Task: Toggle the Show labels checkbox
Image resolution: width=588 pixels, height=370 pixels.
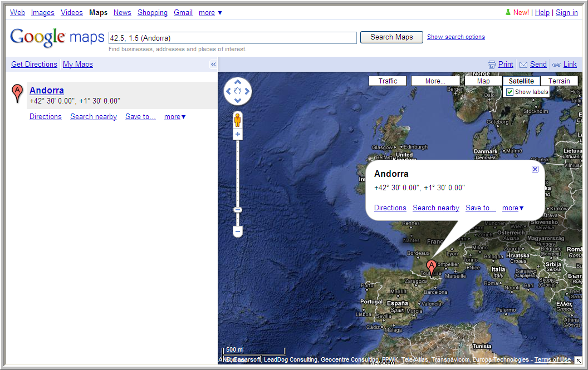Action: (509, 92)
